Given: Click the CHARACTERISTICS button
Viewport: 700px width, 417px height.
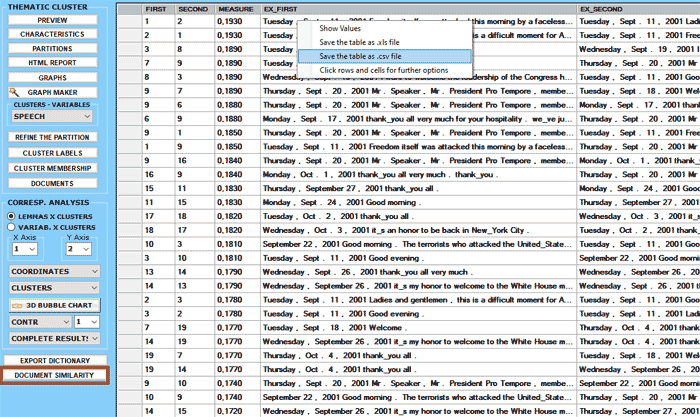Looking at the screenshot, I should click(53, 34).
